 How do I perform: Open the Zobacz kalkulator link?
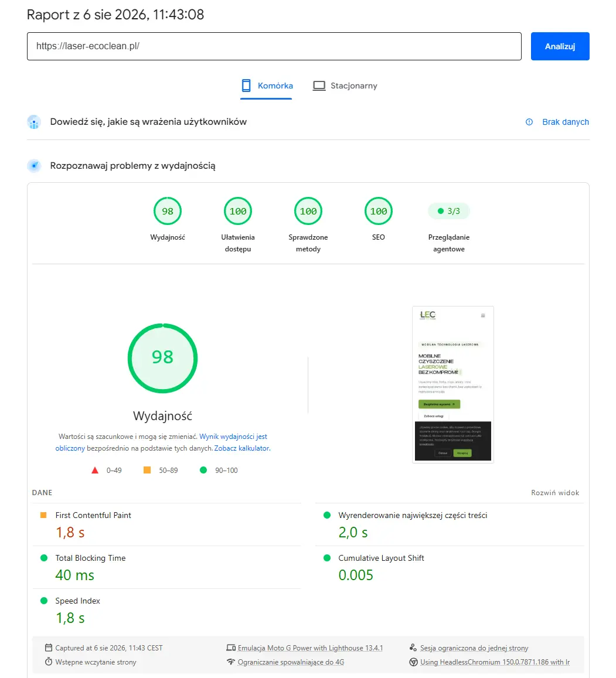click(x=241, y=448)
